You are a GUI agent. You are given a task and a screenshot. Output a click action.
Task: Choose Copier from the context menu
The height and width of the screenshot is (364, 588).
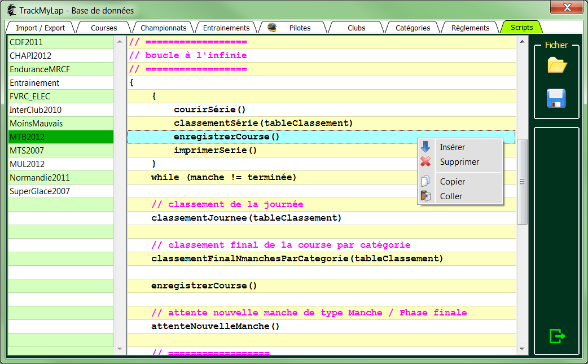(x=461, y=182)
